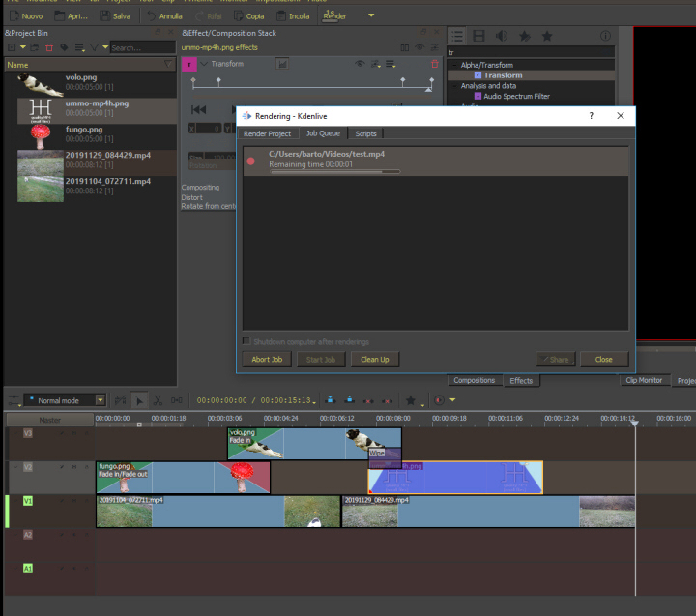Select Audio Spectrum Filter effect

(x=516, y=97)
